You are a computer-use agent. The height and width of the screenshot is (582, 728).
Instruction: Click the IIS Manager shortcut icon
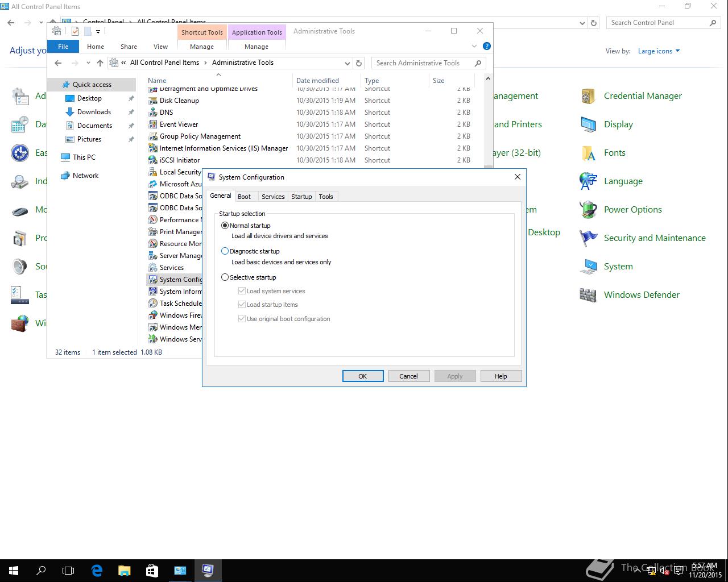152,148
